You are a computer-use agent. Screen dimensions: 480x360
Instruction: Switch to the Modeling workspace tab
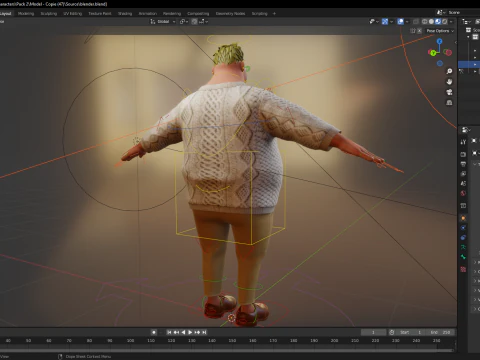click(x=26, y=14)
